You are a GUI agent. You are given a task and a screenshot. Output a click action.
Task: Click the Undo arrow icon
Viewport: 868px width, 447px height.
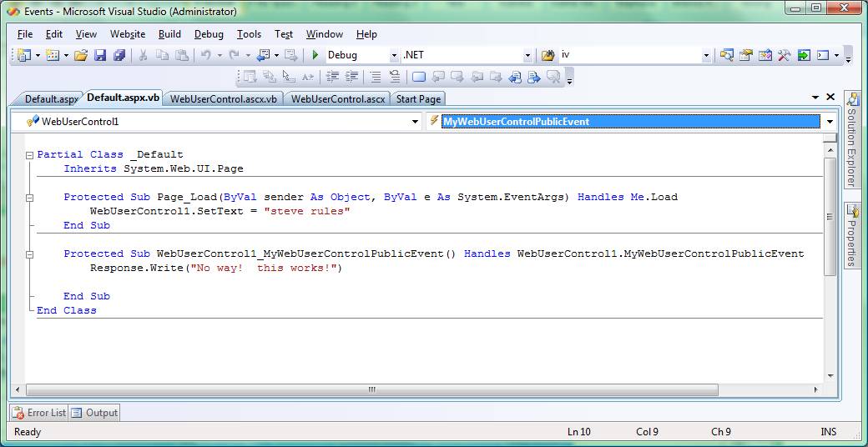(205, 55)
